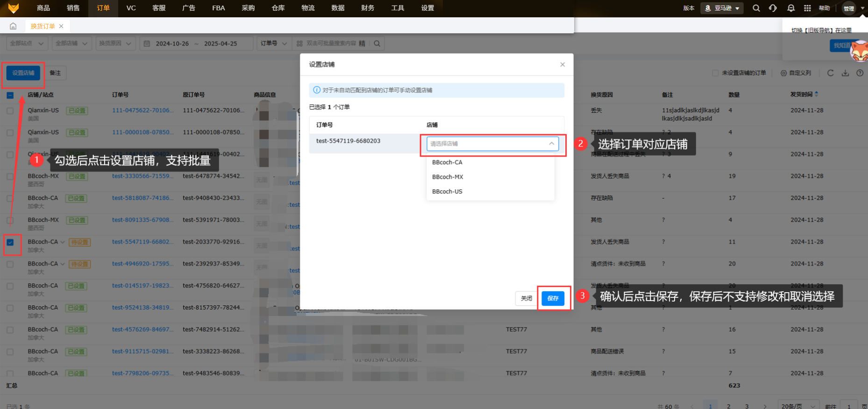Open the 商品 navigation menu
Image resolution: width=868 pixels, height=409 pixels.
(x=43, y=8)
